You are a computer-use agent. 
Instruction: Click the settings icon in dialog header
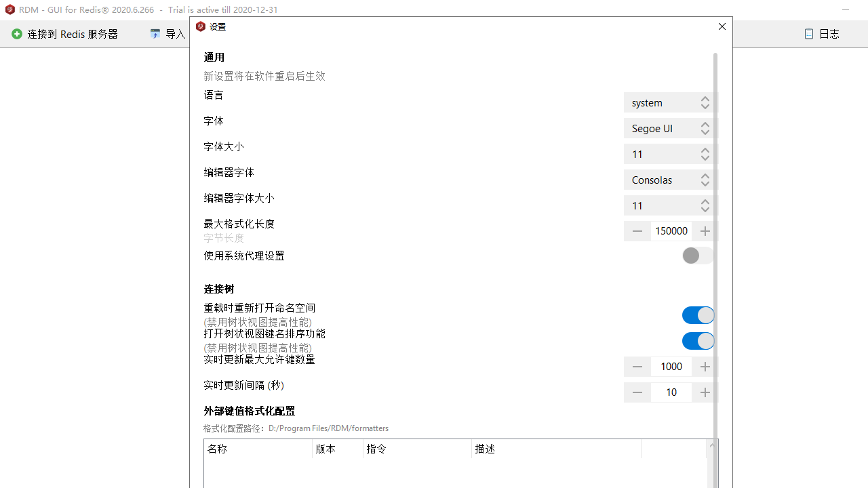pos(201,26)
